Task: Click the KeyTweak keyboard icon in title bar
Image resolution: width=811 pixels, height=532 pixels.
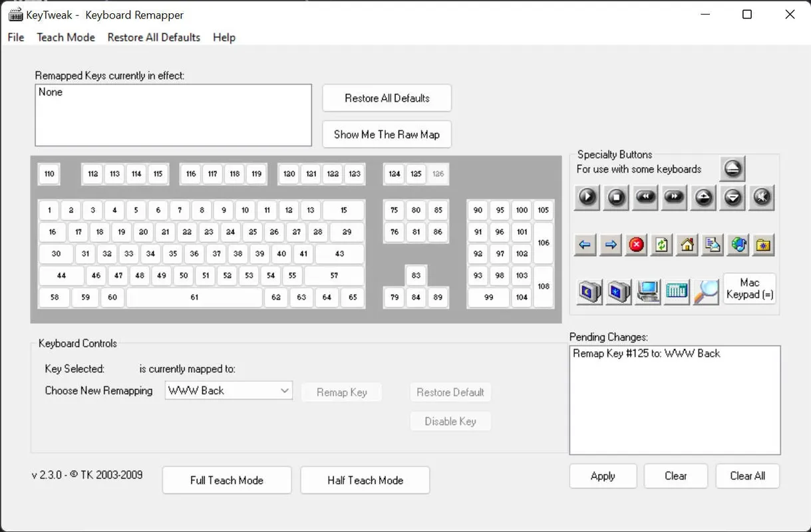Action: [x=15, y=15]
